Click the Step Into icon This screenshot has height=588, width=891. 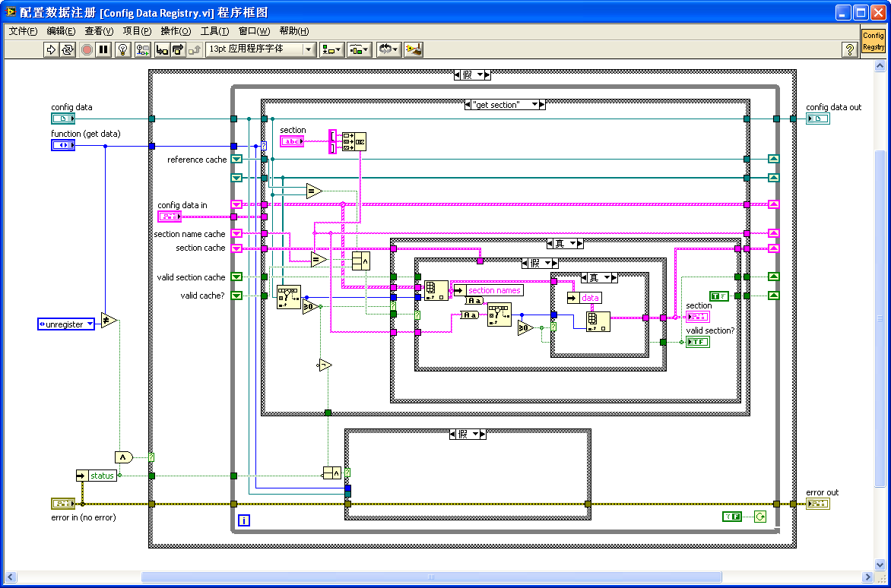click(x=161, y=49)
